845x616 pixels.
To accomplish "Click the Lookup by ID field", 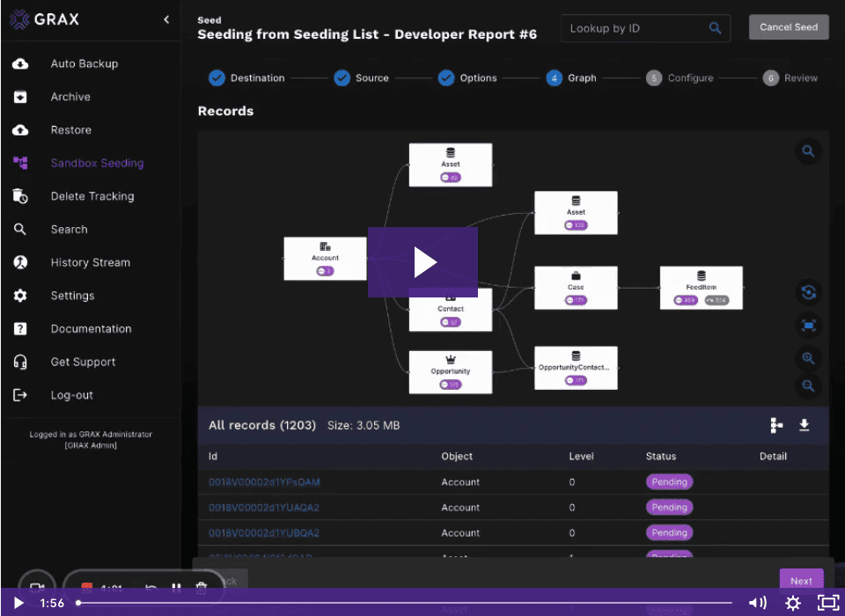I will (x=637, y=28).
